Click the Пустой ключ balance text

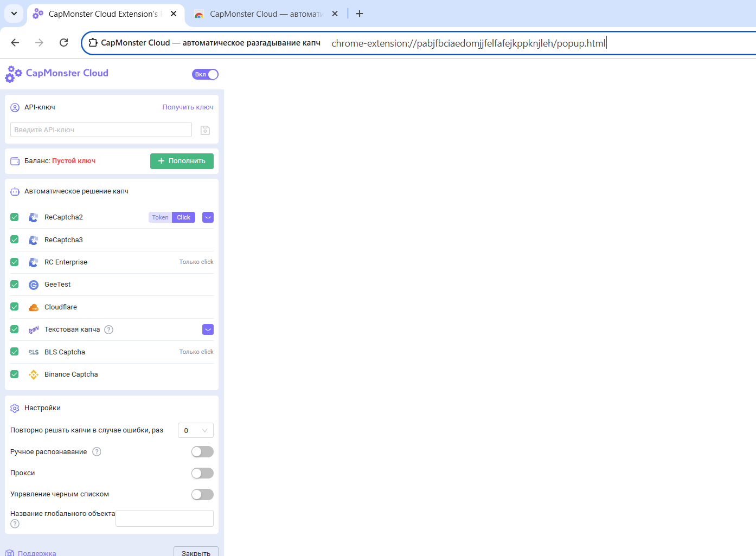74,161
